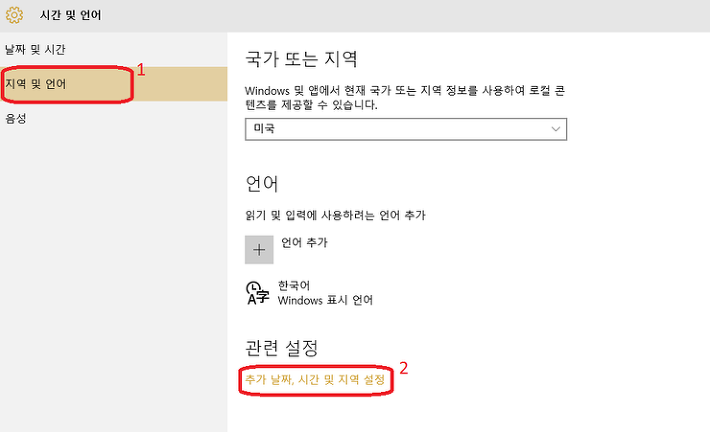Click the 국가 또는 지역 heading

point(301,59)
